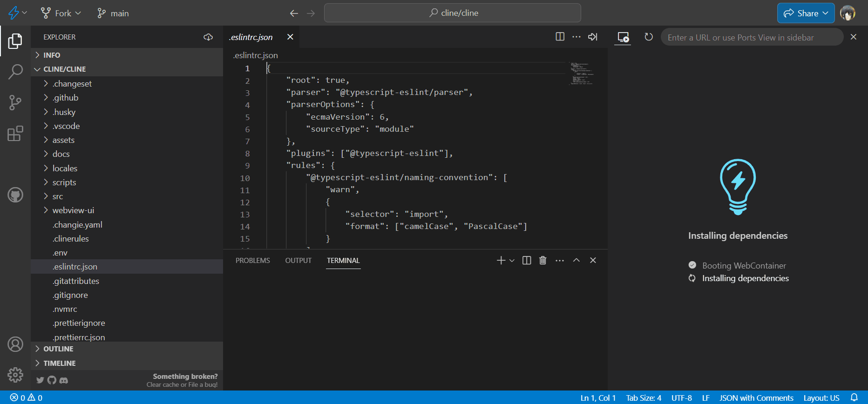
Task: Split the editor to the right
Action: pos(560,37)
